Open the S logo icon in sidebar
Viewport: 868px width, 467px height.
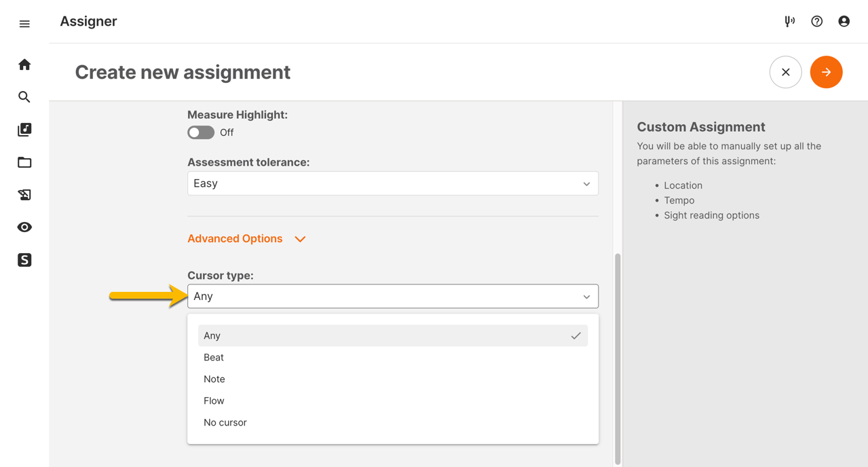click(x=24, y=260)
